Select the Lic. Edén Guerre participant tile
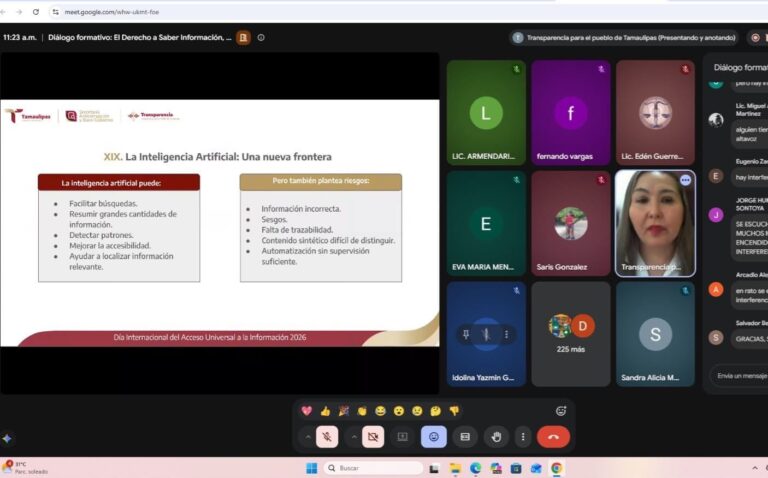Viewport: 768px width, 478px height. point(655,113)
